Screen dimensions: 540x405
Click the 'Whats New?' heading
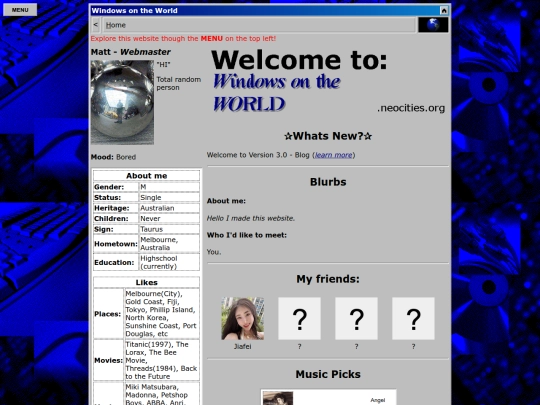click(328, 136)
